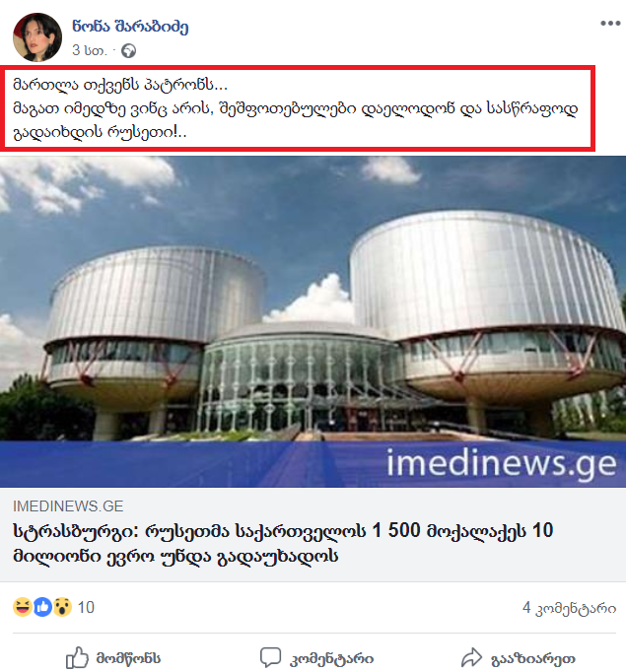Screen dimensions: 626x672
Task: Click the globe public privacy icon
Action: coord(128,51)
